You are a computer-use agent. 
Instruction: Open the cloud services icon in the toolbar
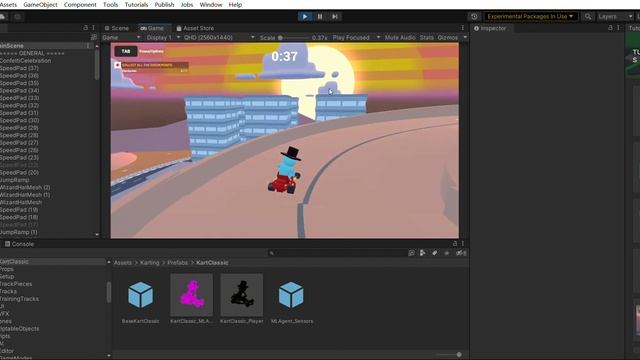click(3, 16)
